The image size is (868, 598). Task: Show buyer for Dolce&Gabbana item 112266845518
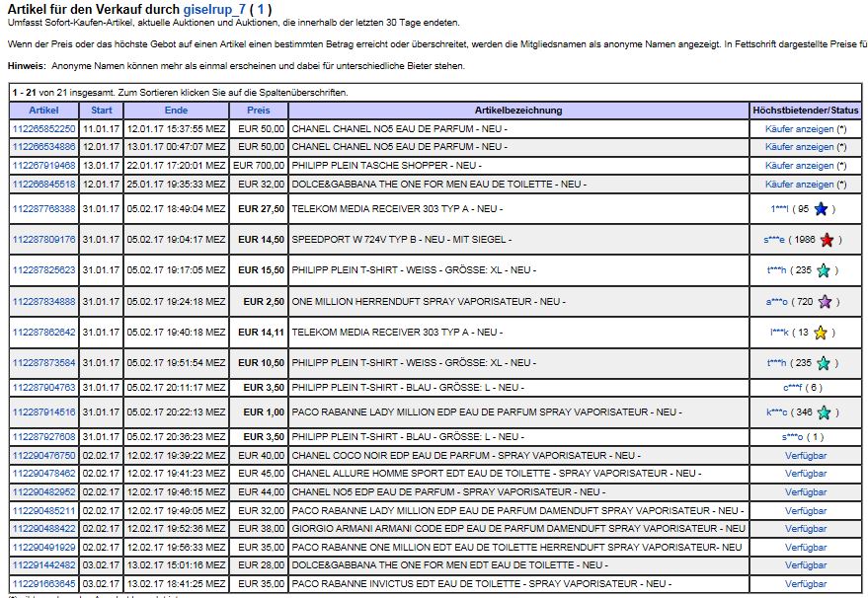799,185
